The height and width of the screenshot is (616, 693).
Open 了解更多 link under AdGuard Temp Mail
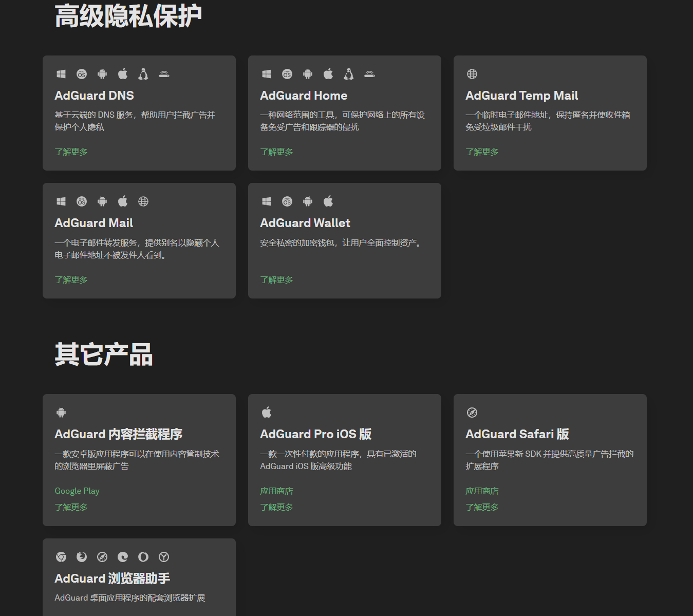click(482, 152)
